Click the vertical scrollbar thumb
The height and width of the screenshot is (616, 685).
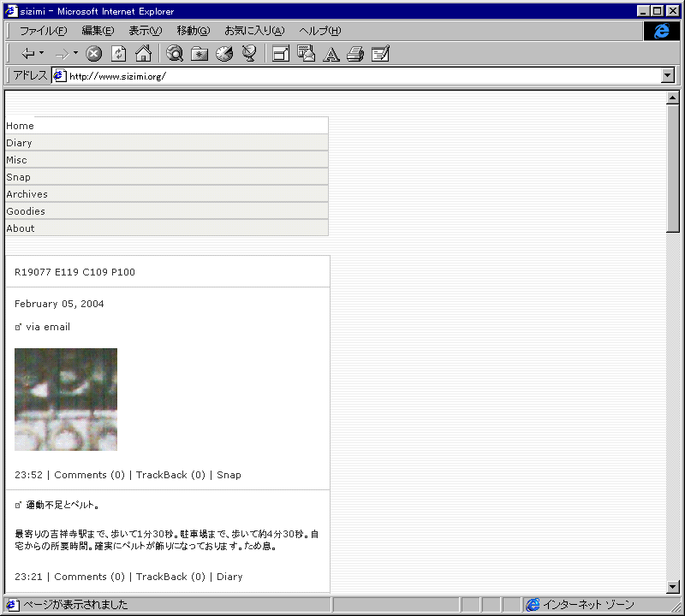[673, 169]
